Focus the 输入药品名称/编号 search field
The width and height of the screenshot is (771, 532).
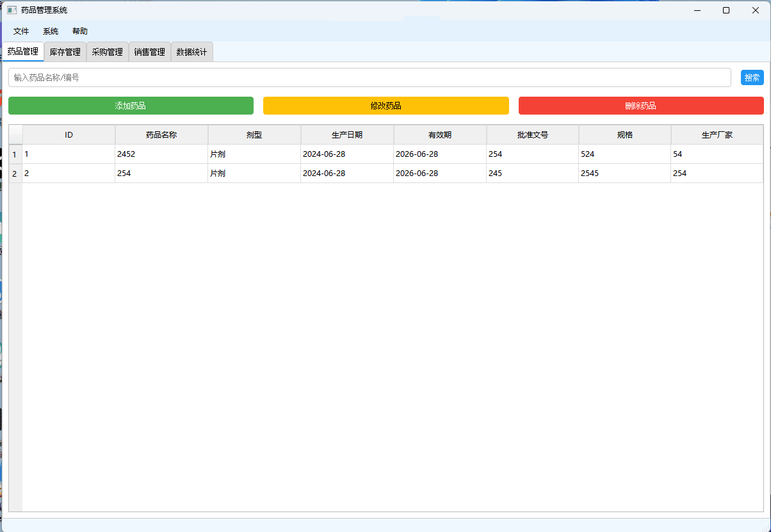pyautogui.click(x=369, y=77)
